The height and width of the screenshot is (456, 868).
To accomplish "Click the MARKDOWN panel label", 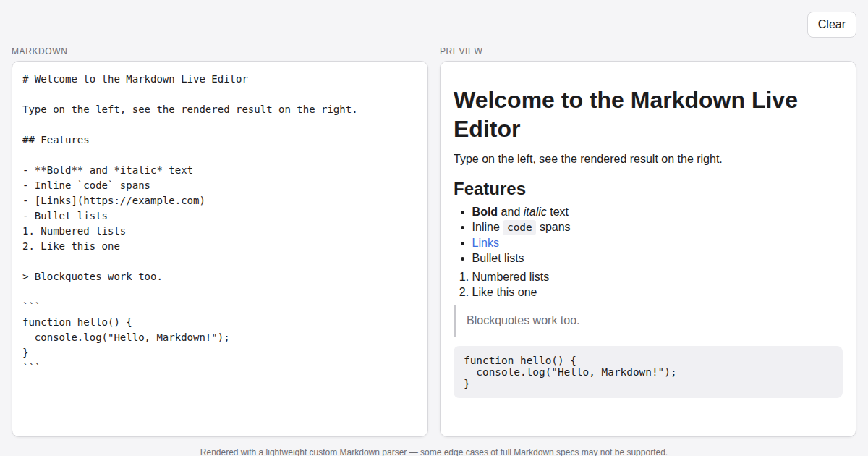I will [x=40, y=51].
